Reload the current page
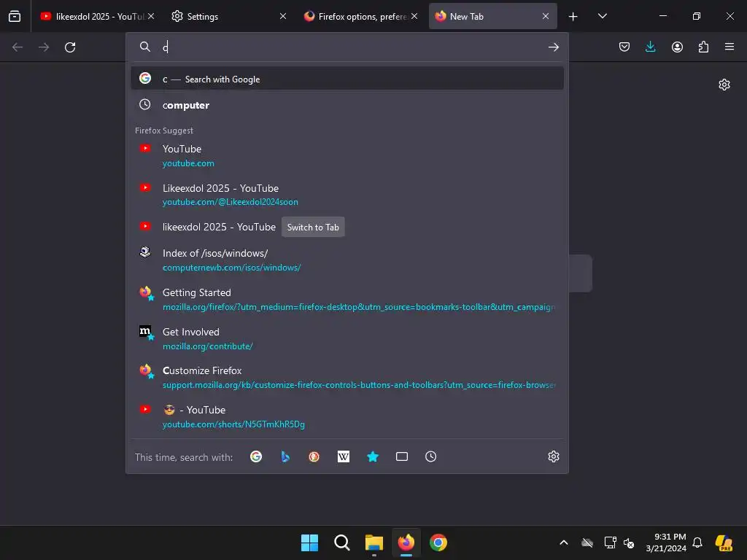 70,47
